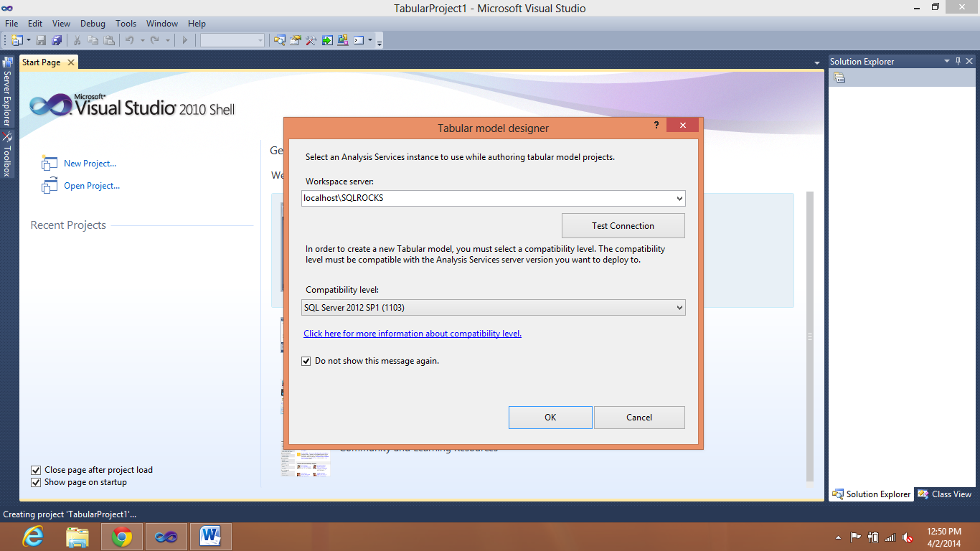980x551 pixels.
Task: Uncheck Do not show this message again
Action: pos(306,361)
